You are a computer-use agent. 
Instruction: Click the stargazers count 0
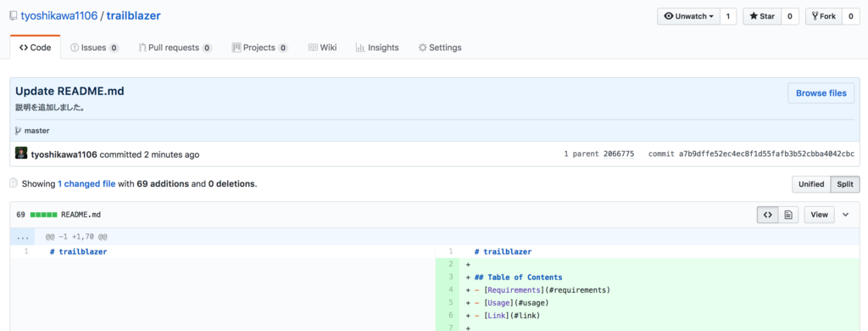coord(789,16)
